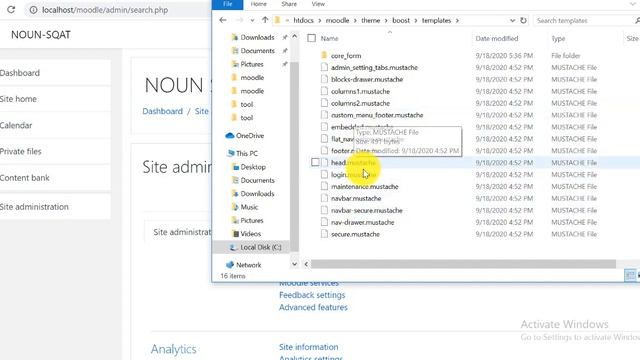
Task: Open This PC in navigation pane
Action: coord(242,153)
